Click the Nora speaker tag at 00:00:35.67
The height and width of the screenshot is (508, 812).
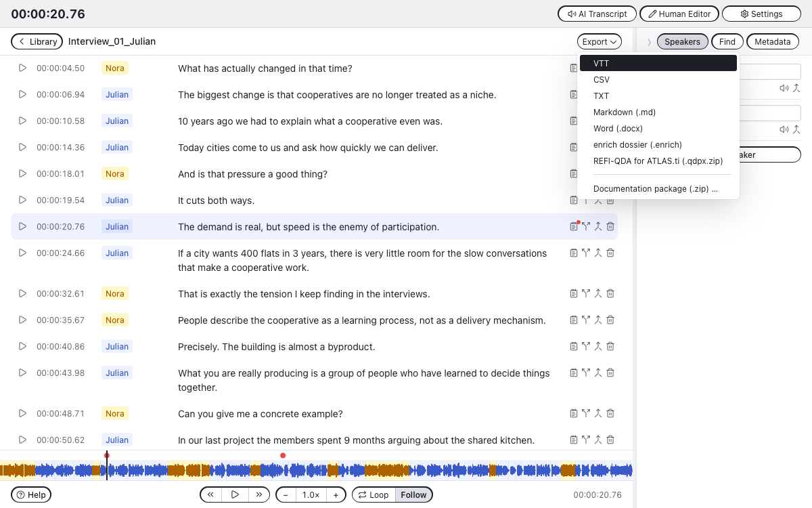pos(115,320)
